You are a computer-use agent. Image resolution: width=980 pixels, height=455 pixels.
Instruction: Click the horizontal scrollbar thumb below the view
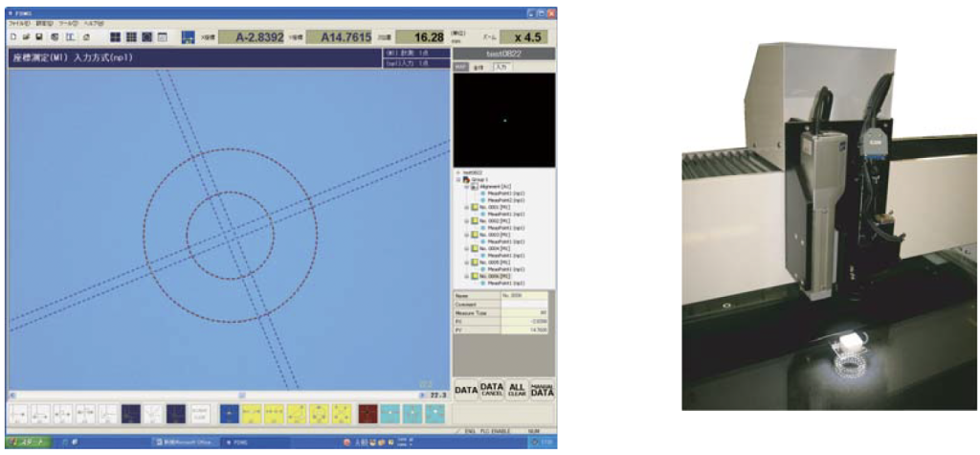(x=242, y=396)
